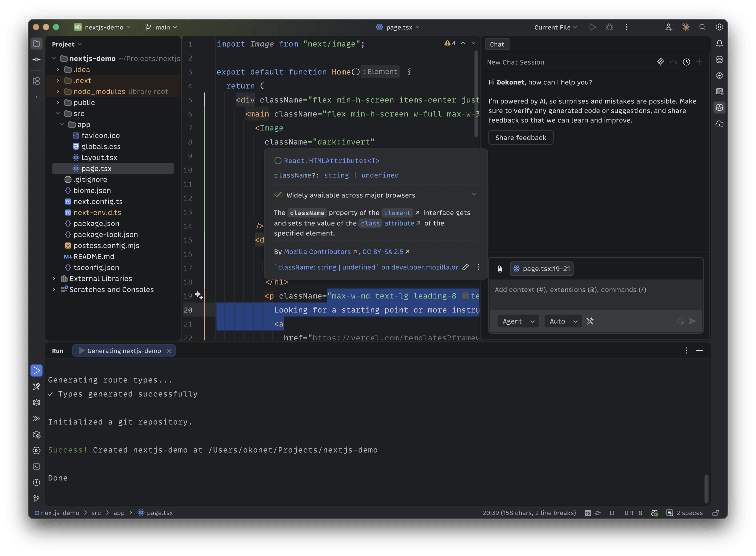This screenshot has height=556, width=756.
Task: Open the Database tool window icon
Action: tap(719, 59)
